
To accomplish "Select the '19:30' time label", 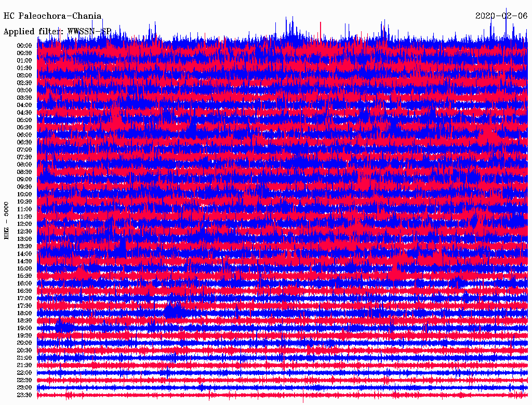I will (x=24, y=335).
